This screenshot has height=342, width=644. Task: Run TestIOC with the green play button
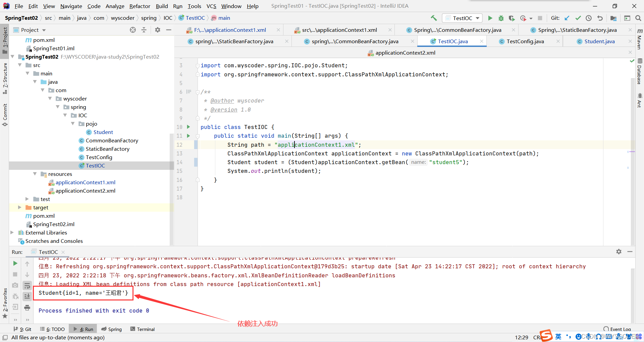tap(490, 18)
